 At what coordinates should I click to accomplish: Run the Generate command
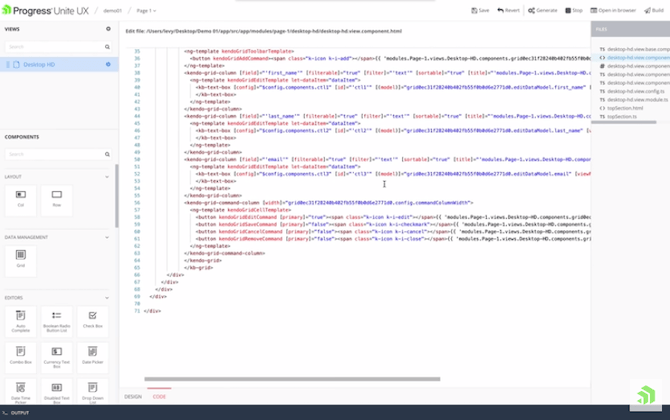point(543,10)
